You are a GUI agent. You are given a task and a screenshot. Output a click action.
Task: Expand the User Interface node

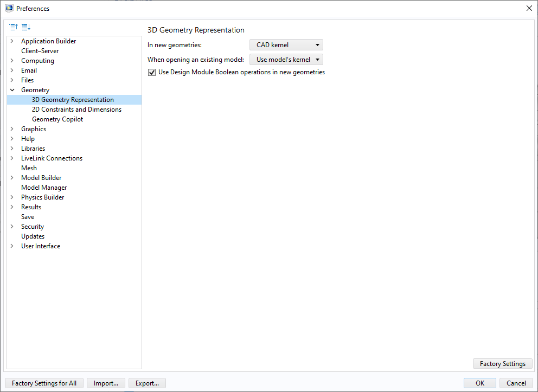click(x=12, y=246)
